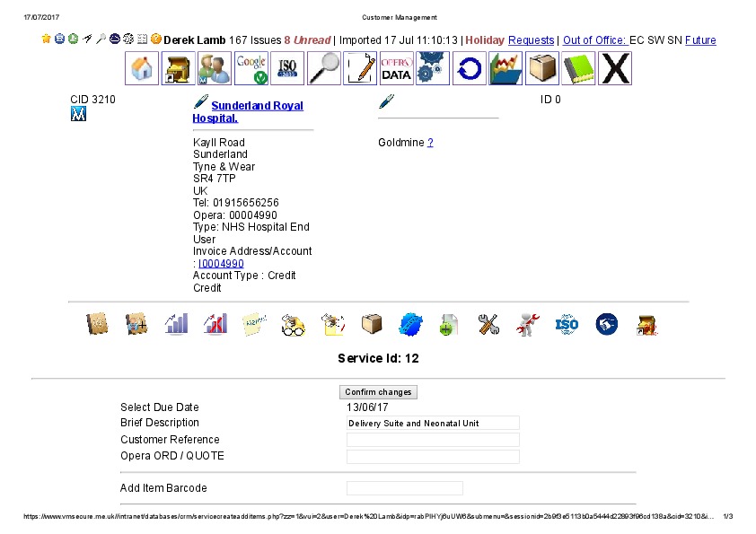The image size is (756, 534).
Task: Click the blue refresh arrow icon
Action: (469, 69)
